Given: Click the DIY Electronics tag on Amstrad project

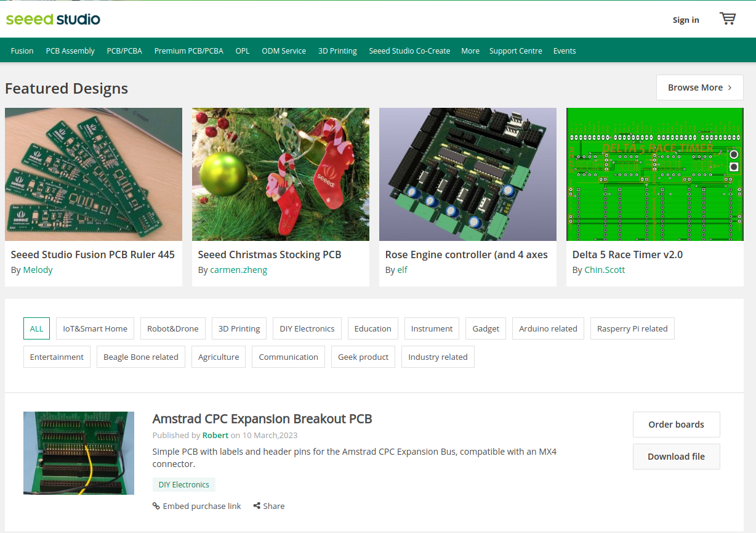Looking at the screenshot, I should pos(184,485).
